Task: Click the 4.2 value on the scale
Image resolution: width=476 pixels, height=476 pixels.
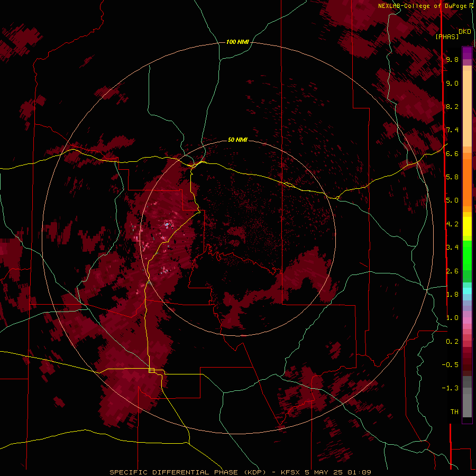Action: 452,224
